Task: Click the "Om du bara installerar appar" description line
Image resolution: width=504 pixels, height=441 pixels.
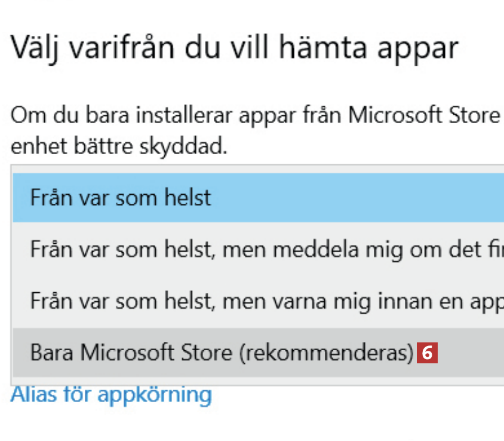Action: click(254, 115)
